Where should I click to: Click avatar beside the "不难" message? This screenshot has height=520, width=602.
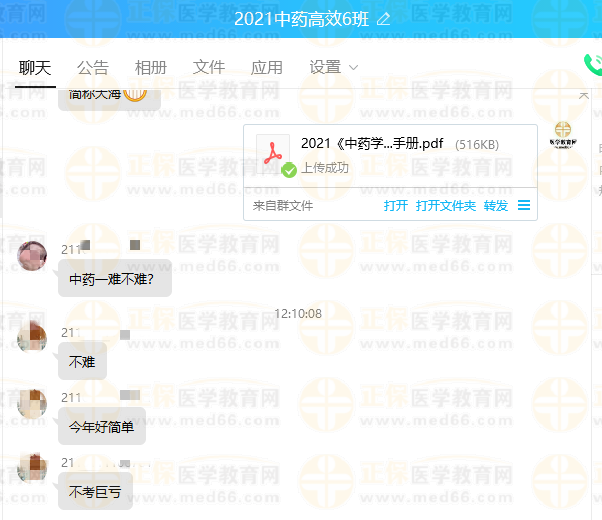pyautogui.click(x=32, y=338)
